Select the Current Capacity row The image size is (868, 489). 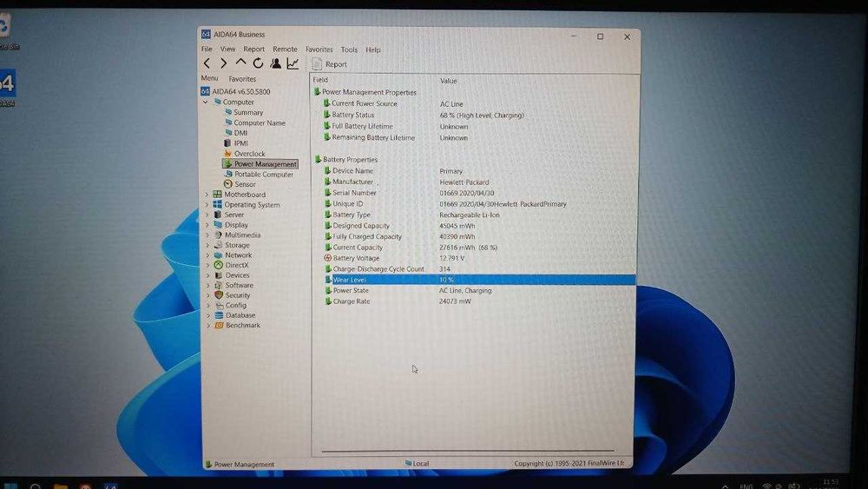pyautogui.click(x=411, y=248)
